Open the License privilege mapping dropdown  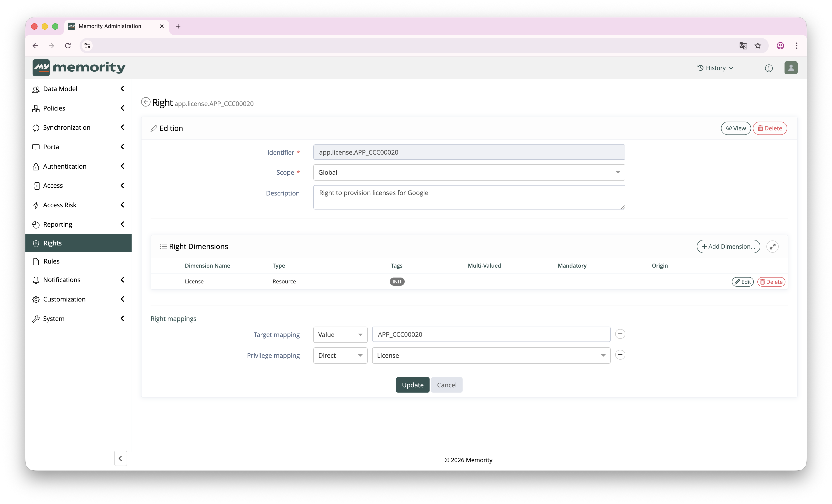pos(491,356)
